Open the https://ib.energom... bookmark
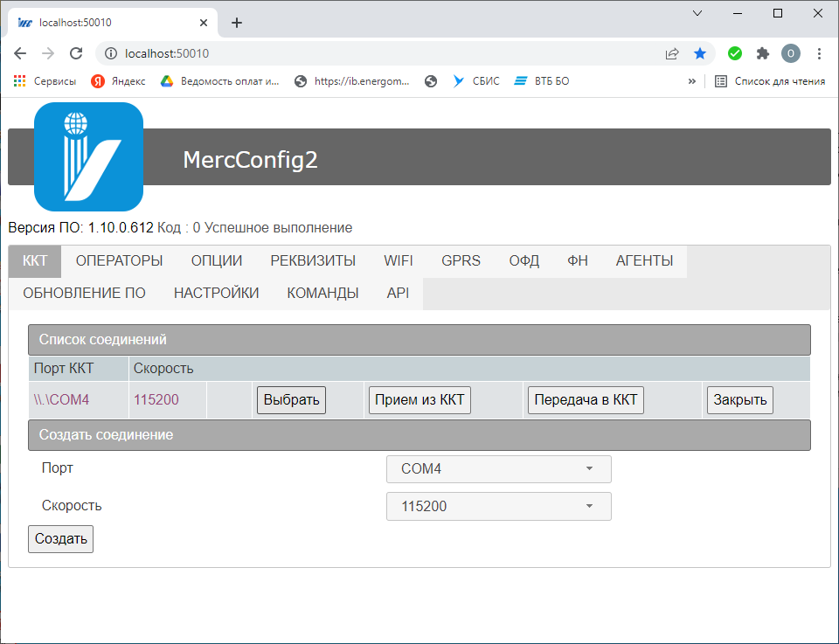Image resolution: width=839 pixels, height=644 pixels. [352, 81]
